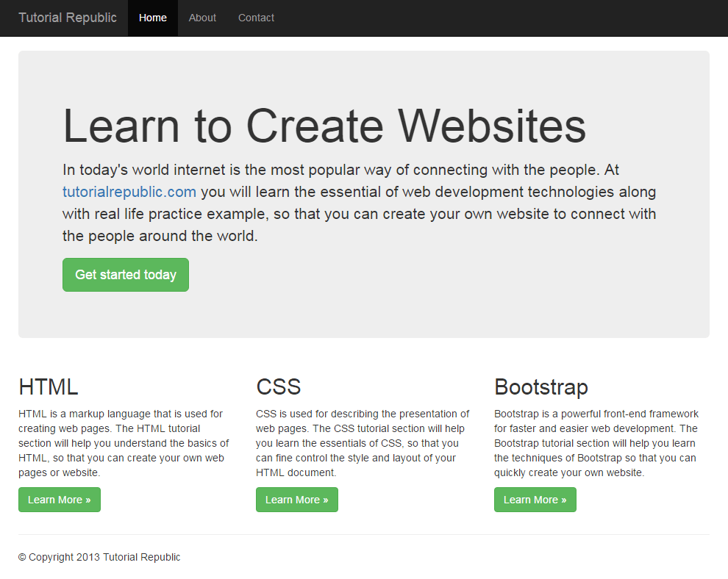
Task: Navigate to the About page
Action: [x=202, y=18]
